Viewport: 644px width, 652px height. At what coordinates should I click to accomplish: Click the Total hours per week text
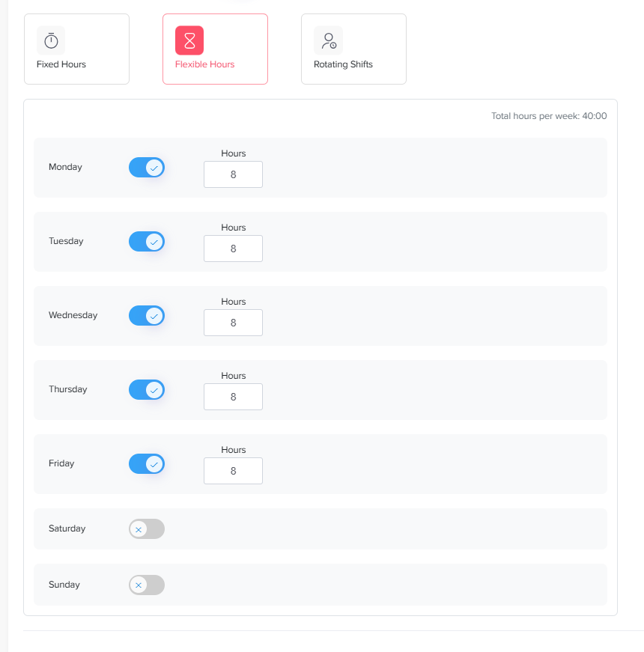(x=549, y=116)
